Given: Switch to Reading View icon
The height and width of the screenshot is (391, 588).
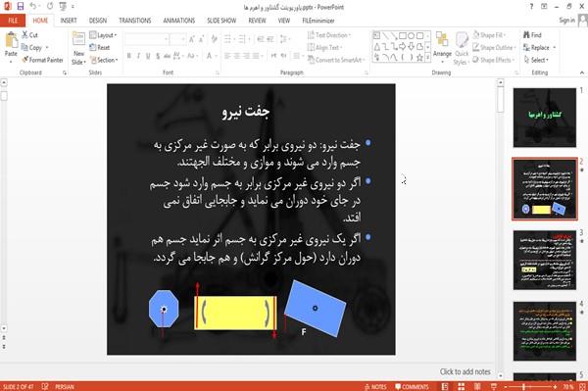Looking at the screenshot, I should click(x=477, y=386).
